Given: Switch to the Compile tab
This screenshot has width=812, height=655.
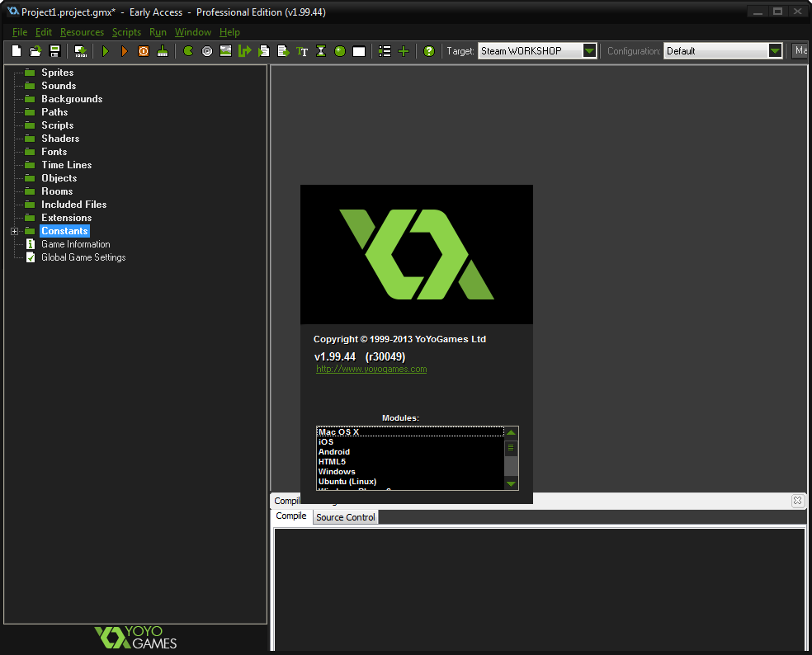Looking at the screenshot, I should 291,516.
